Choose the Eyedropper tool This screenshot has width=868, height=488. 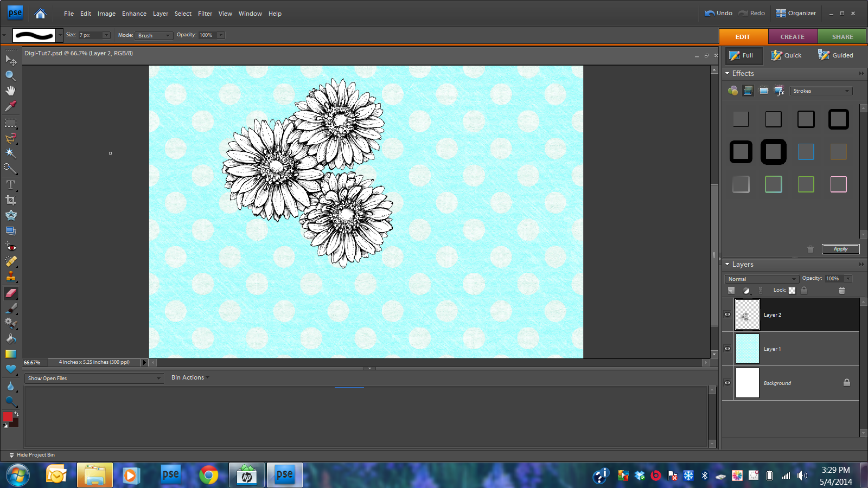pyautogui.click(x=10, y=106)
